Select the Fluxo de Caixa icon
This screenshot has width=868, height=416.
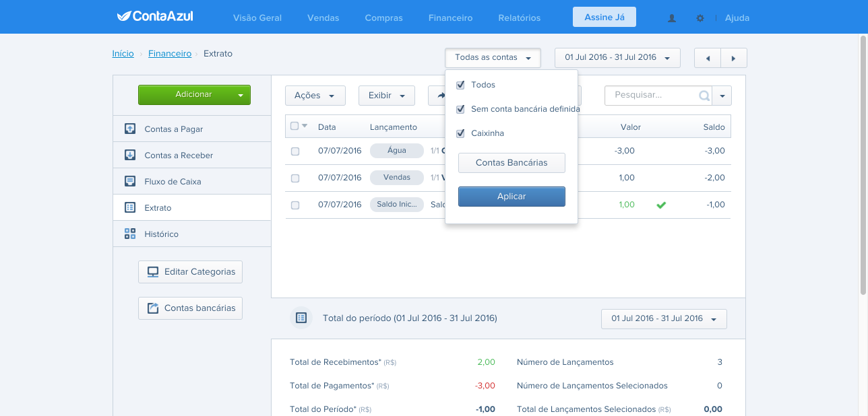pyautogui.click(x=130, y=181)
